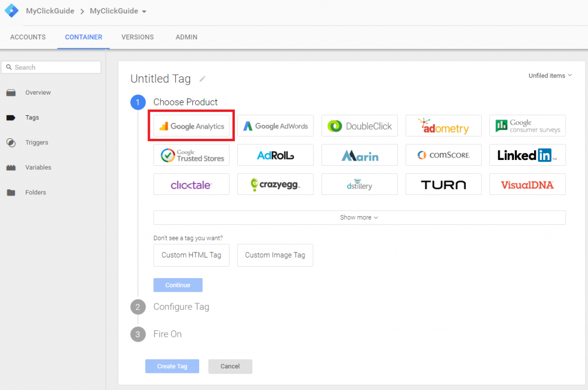Image resolution: width=588 pixels, height=390 pixels.
Task: Open Overview via its sidebar icon
Action: coord(11,92)
